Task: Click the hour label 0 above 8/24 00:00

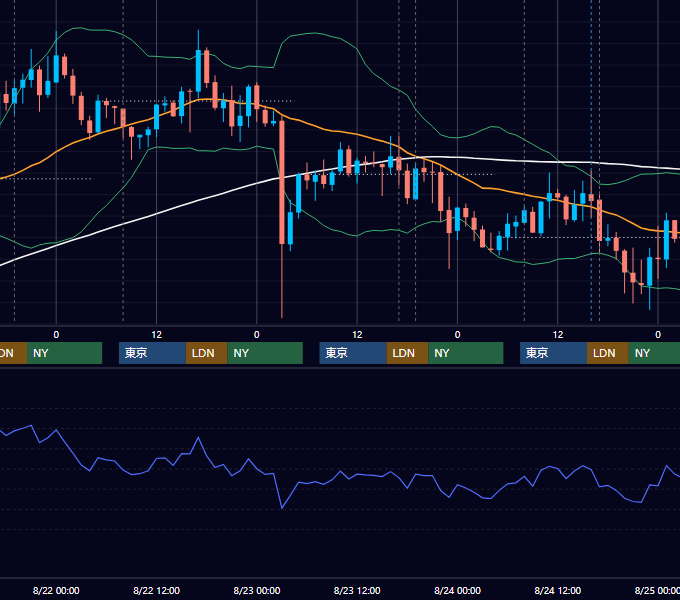Action: (x=457, y=335)
